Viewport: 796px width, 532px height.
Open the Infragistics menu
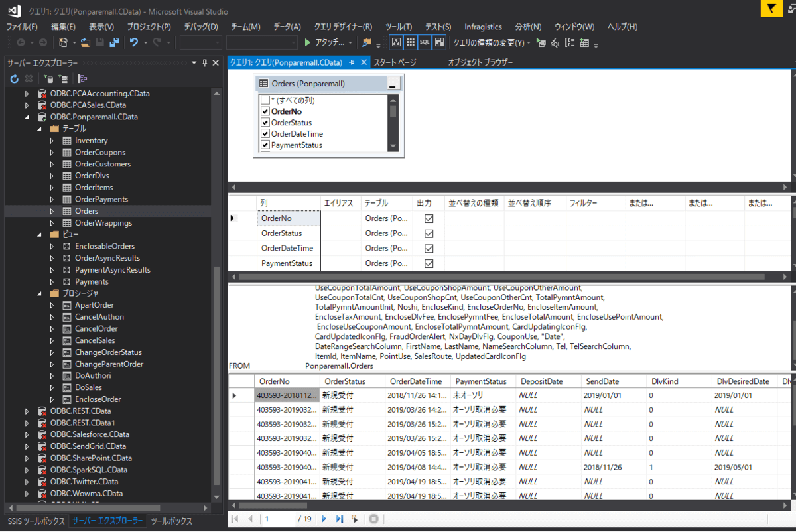pos(483,27)
